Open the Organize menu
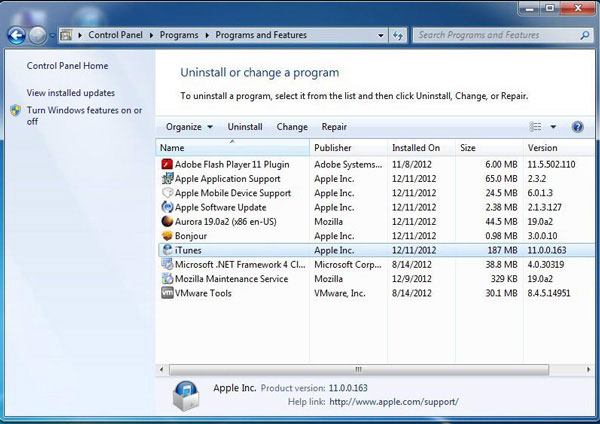The image size is (600, 424). point(189,127)
